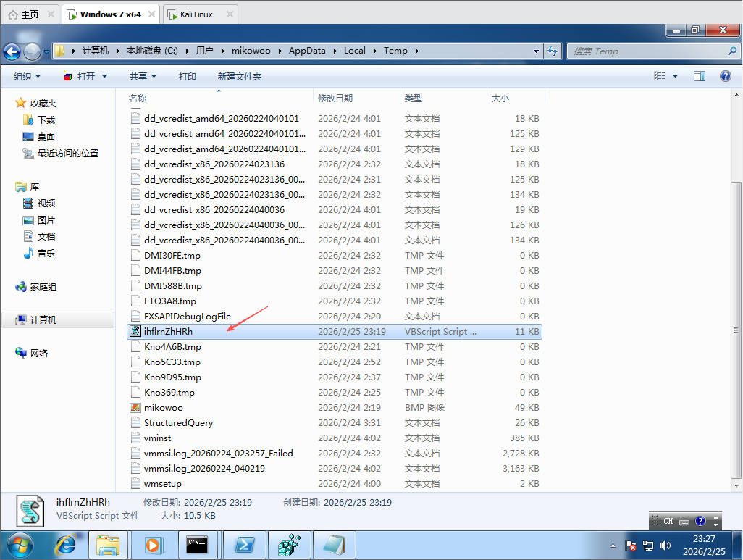Click 新建文件夹 button

[x=239, y=76]
